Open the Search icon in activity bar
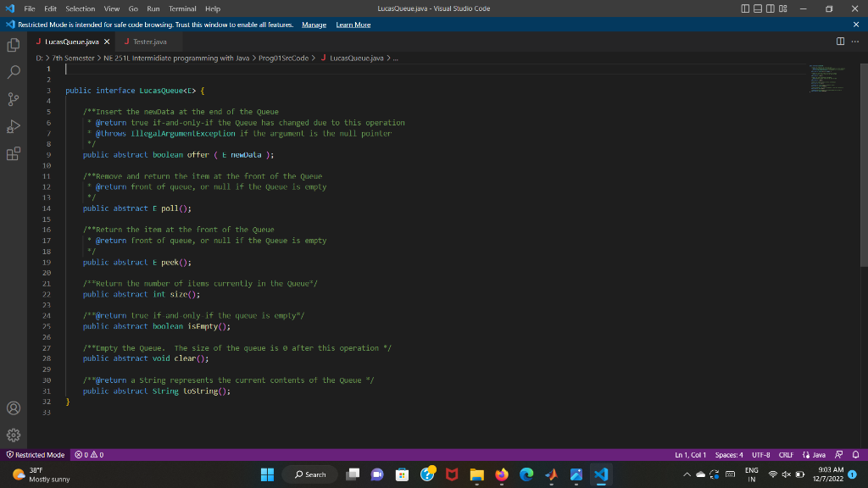 14,71
